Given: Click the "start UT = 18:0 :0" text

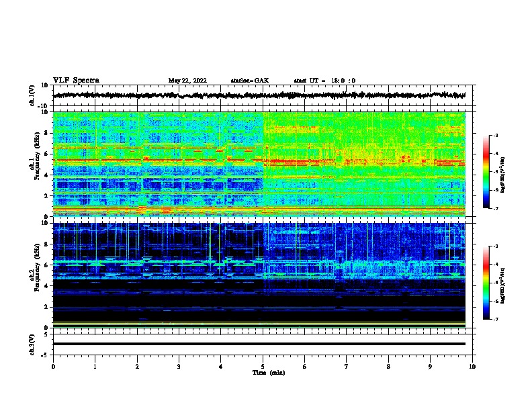Looking at the screenshot, I should [x=324, y=81].
